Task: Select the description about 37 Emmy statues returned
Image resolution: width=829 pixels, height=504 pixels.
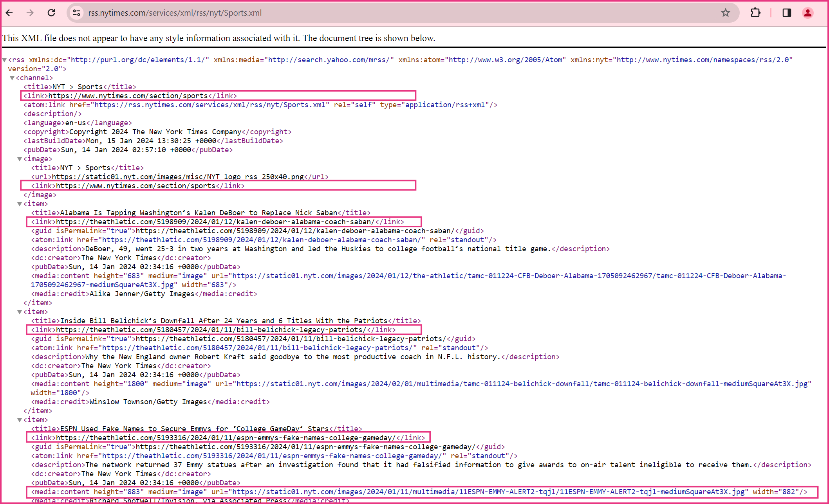Action: click(x=421, y=465)
